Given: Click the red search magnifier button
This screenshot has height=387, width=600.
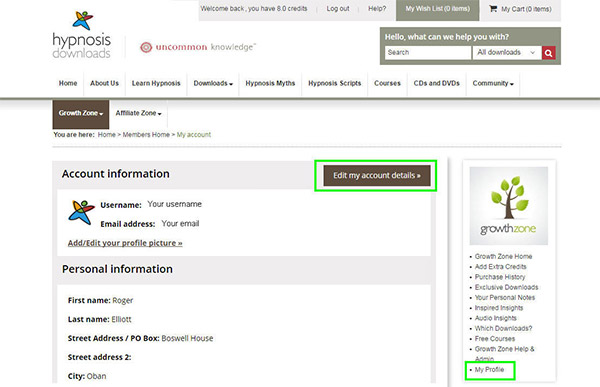Looking at the screenshot, I should (548, 53).
